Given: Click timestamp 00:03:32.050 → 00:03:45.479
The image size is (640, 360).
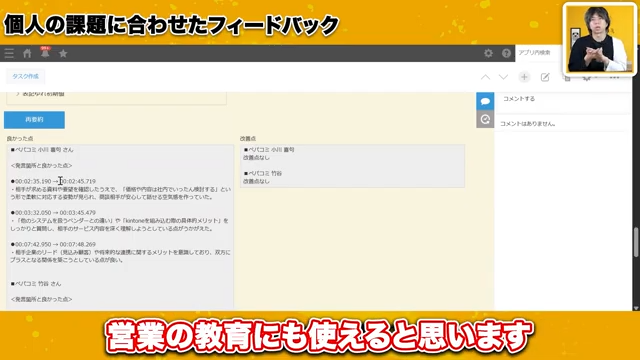Looking at the screenshot, I should (x=53, y=213).
